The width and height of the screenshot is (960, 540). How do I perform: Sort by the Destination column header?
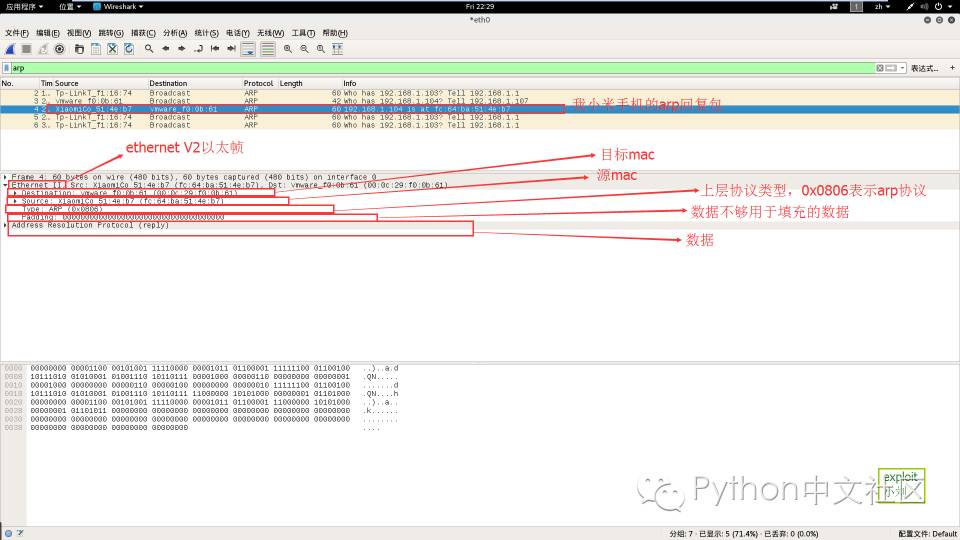pos(168,83)
